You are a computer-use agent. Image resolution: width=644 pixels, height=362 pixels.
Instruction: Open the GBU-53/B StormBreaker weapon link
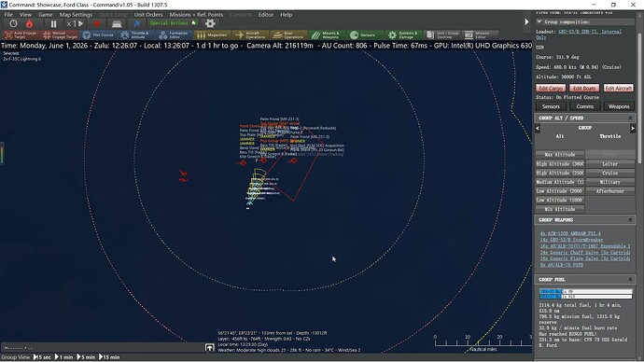(571, 240)
